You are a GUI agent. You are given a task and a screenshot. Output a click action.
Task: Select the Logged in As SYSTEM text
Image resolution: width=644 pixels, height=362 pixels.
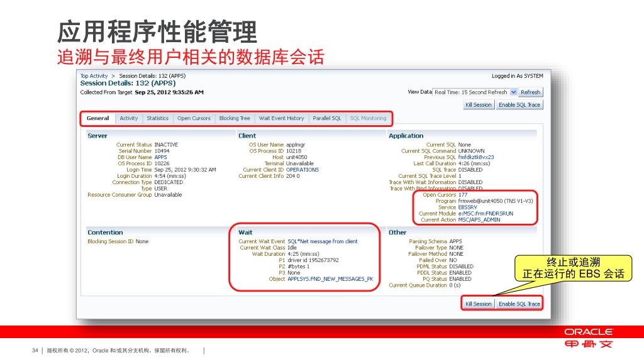(x=517, y=76)
